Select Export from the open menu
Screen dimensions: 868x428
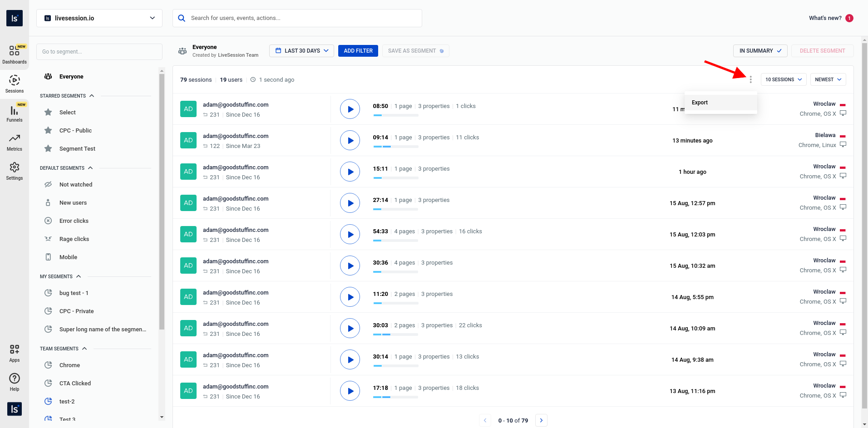point(700,102)
